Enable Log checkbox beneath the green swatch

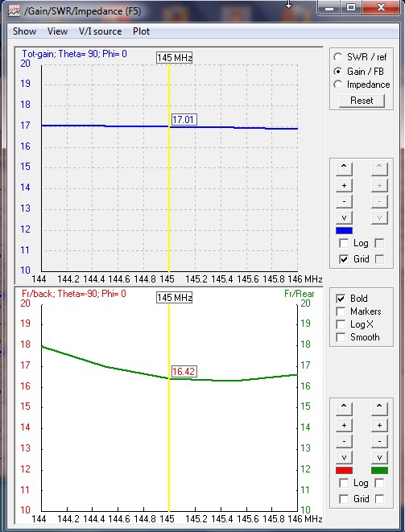coord(379,483)
